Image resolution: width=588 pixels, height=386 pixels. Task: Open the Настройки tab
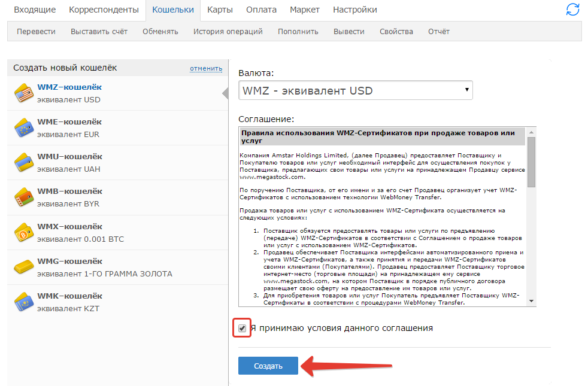point(355,10)
